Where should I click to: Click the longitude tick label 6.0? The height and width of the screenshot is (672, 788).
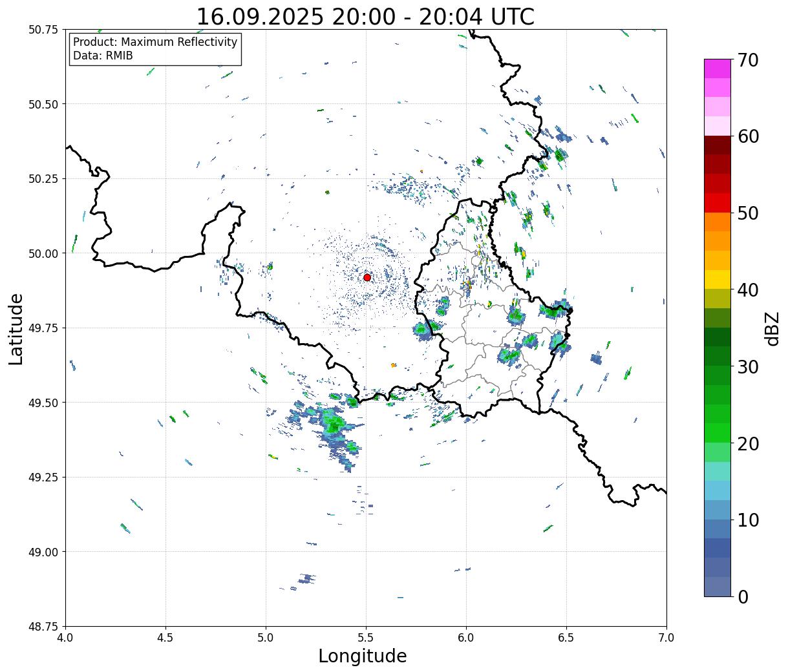[466, 638]
